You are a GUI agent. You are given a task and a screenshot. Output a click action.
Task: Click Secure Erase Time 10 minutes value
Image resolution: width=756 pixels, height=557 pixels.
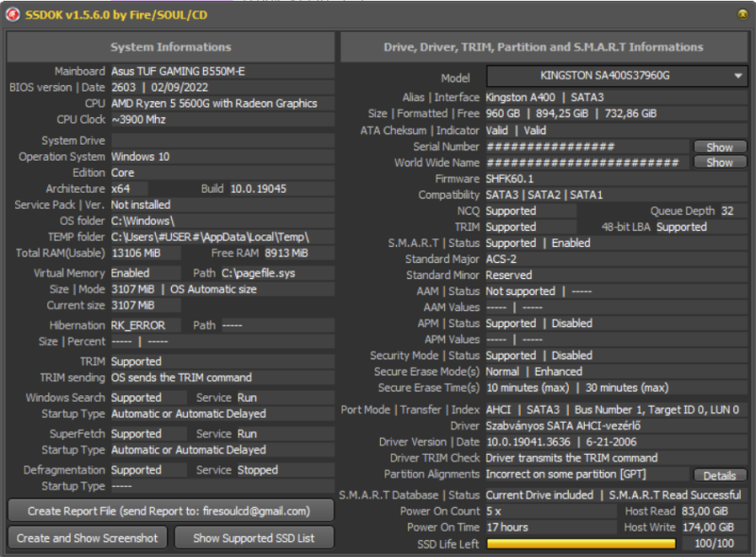pyautogui.click(x=527, y=388)
